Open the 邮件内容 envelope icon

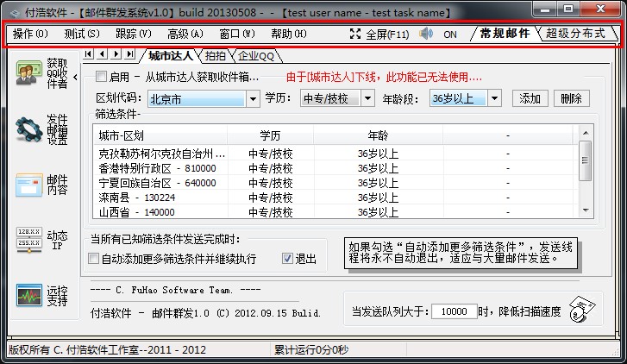(29, 185)
